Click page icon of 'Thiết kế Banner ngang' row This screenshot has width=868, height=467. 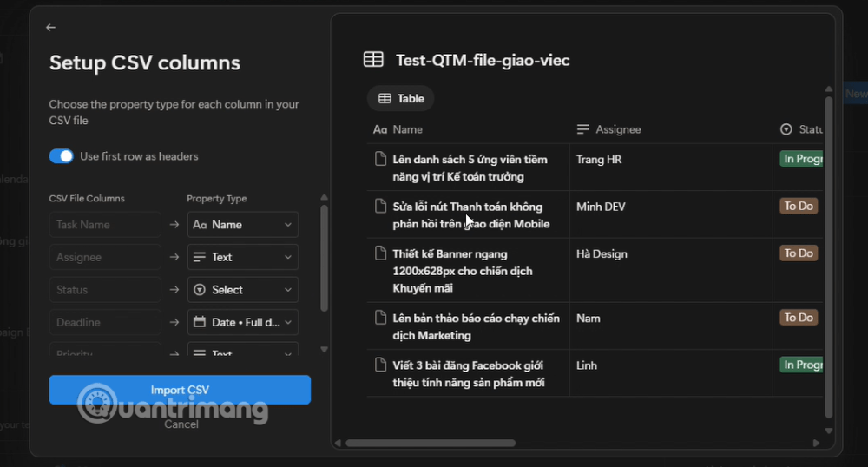[380, 253]
